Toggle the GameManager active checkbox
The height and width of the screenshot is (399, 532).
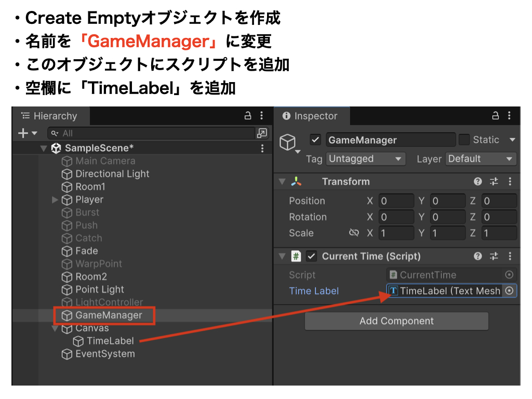click(315, 140)
